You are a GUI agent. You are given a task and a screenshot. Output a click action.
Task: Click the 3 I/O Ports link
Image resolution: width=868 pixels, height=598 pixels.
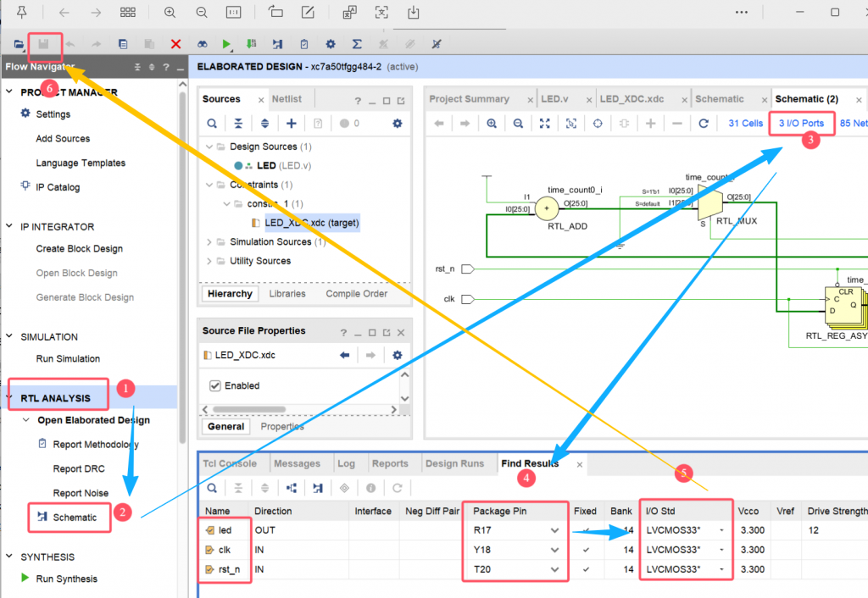coord(801,124)
